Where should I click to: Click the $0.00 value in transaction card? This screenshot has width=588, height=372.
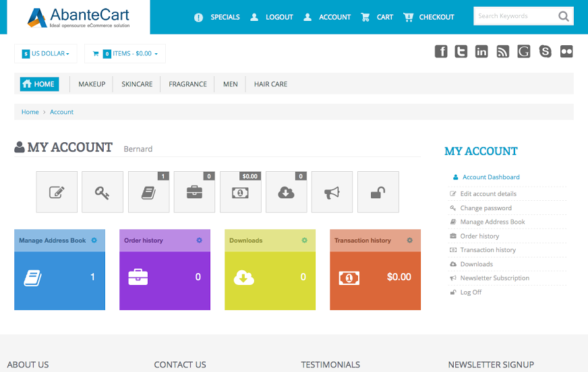399,277
